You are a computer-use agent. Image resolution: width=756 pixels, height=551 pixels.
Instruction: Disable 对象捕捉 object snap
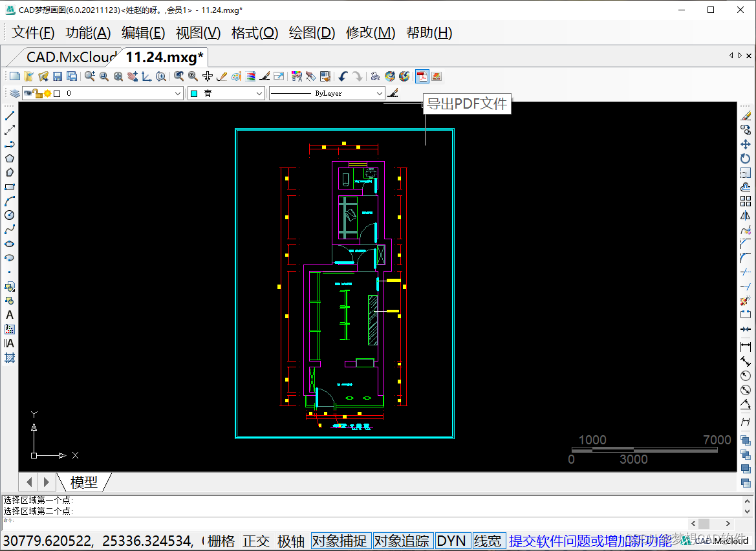340,541
